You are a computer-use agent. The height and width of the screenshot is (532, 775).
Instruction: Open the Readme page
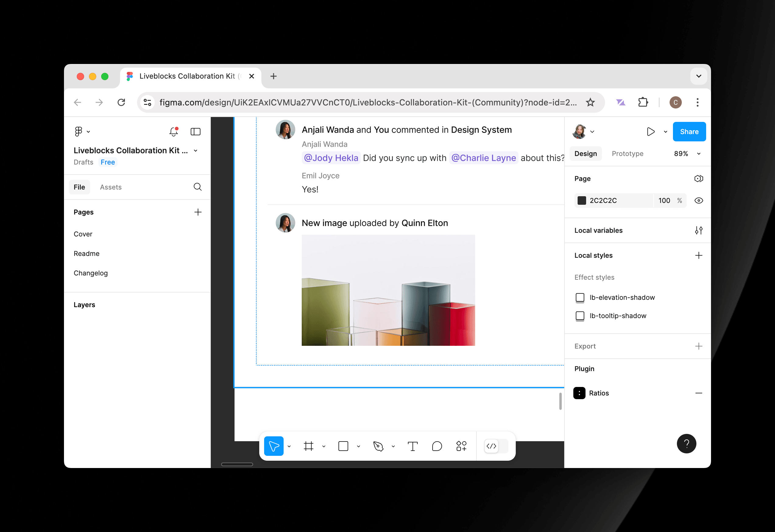(87, 254)
